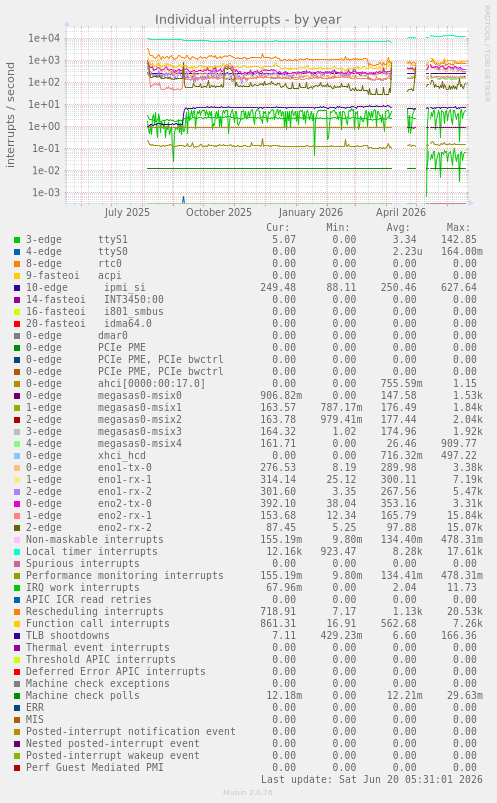Click the ipmi_si legend color square
This screenshot has height=803, width=497.
pos(17,288)
